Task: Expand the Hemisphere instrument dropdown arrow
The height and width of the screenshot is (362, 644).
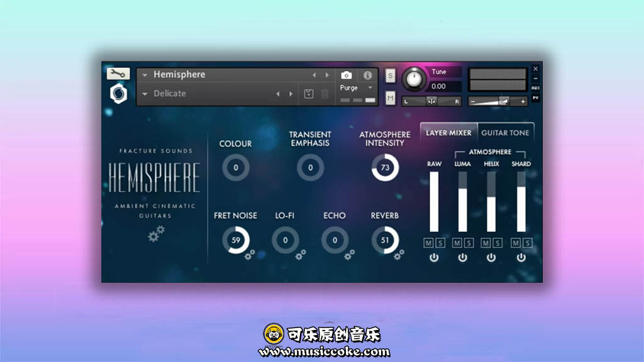Action: pos(145,75)
